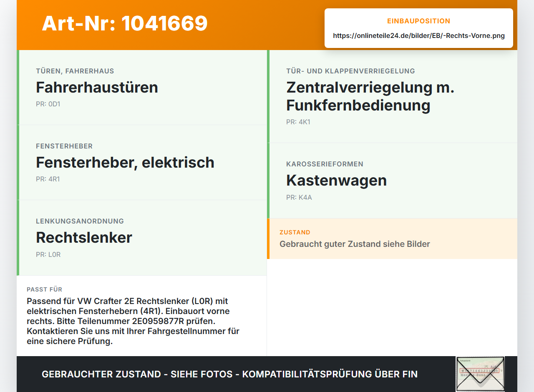This screenshot has width=534, height=392.
Task: Click the Kastenwagen heading
Action: 336,180
